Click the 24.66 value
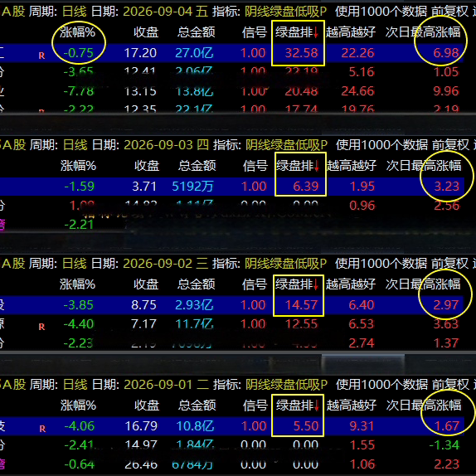The image size is (476, 476). click(357, 91)
